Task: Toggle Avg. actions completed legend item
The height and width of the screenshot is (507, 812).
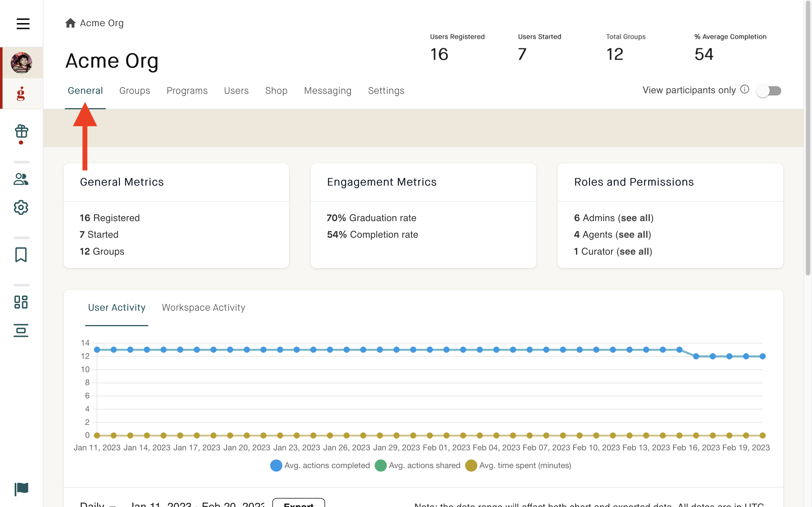Action: [x=320, y=465]
